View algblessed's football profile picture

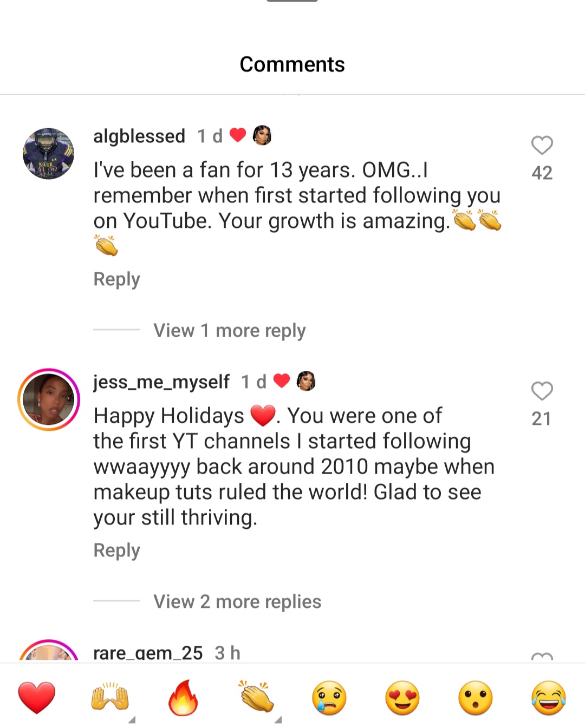coord(49,154)
